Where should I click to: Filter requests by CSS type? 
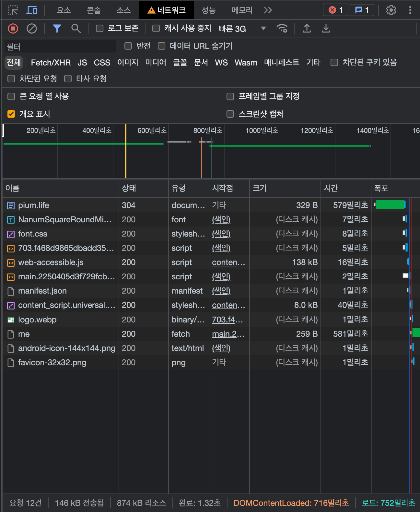click(102, 63)
